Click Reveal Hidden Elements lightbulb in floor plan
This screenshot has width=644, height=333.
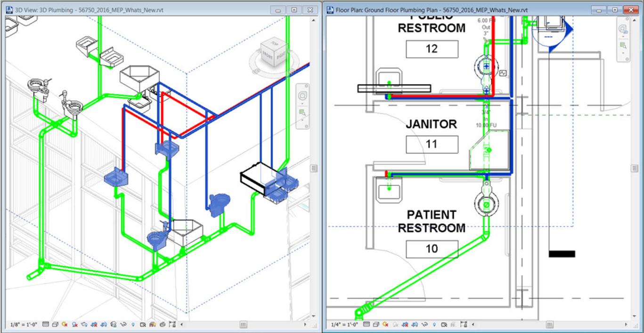434,324
